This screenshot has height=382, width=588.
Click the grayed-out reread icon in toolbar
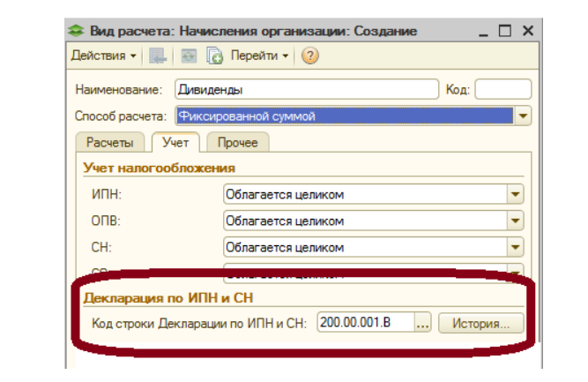tap(188, 56)
